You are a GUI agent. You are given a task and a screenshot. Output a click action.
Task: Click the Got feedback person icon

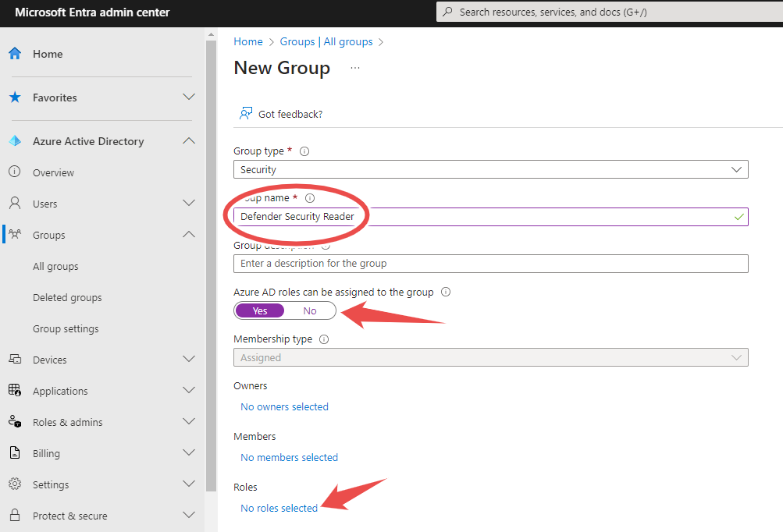[246, 114]
